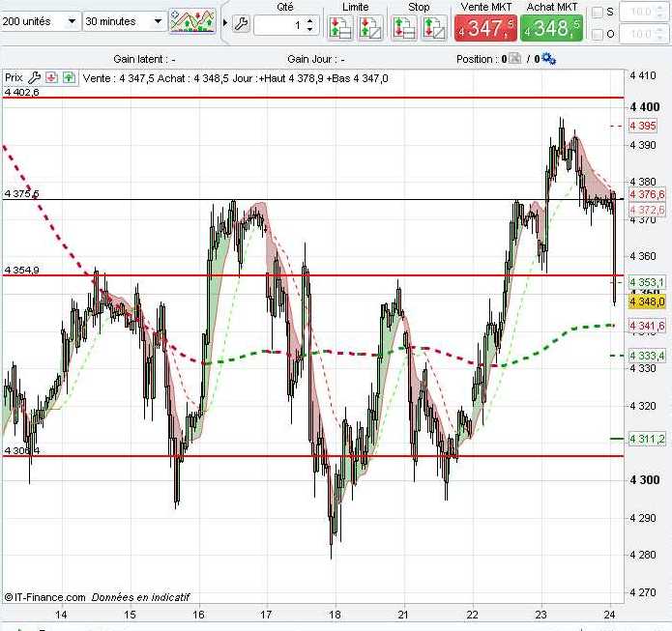The width and height of the screenshot is (672, 631).
Task: Click red down-arrow icon next to Prix
Action: (x=51, y=77)
